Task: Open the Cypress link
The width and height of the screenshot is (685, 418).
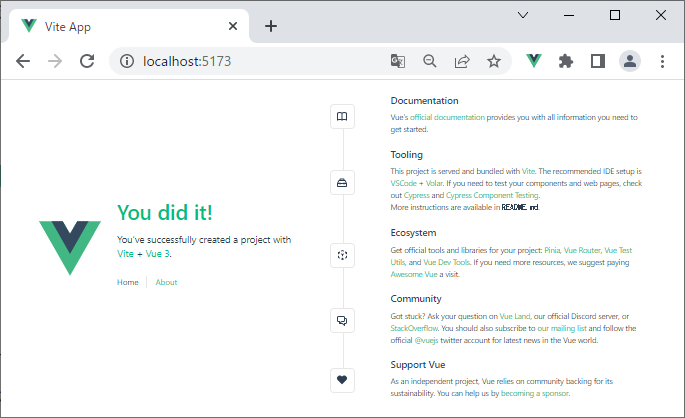Action: [x=417, y=195]
